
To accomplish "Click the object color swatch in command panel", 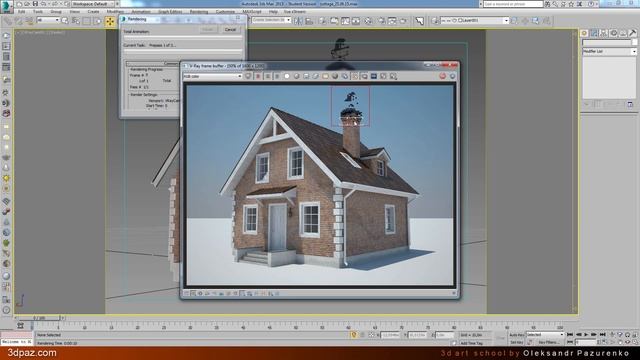I will pos(634,42).
